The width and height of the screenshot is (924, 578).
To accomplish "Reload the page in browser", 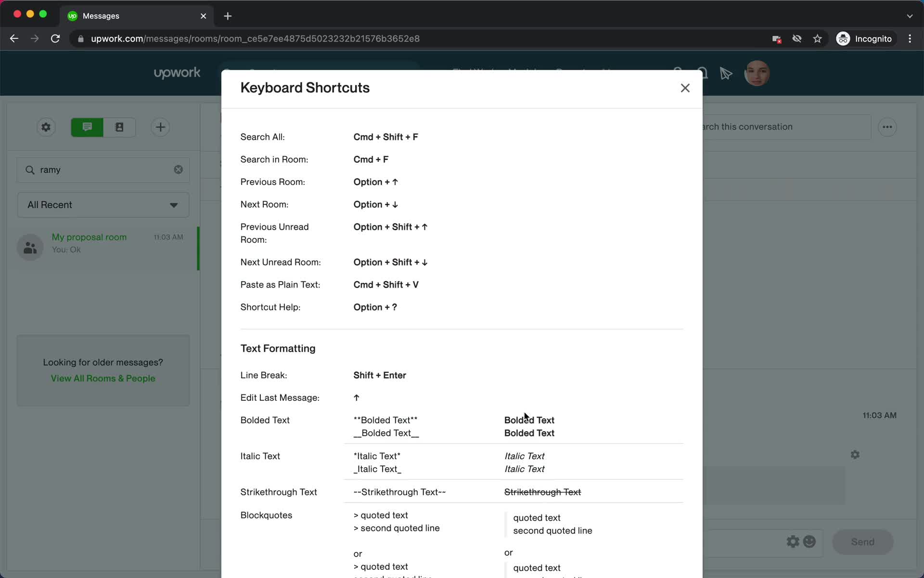I will [x=55, y=39].
